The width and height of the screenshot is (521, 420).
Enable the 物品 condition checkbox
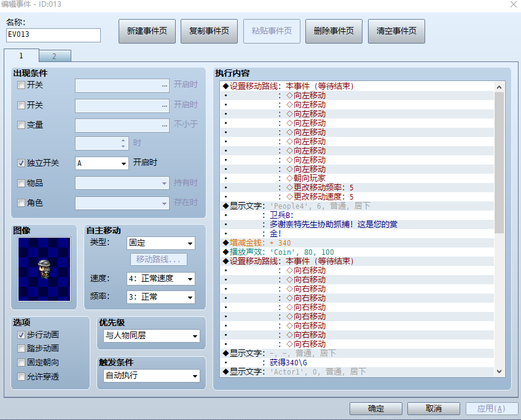point(21,183)
